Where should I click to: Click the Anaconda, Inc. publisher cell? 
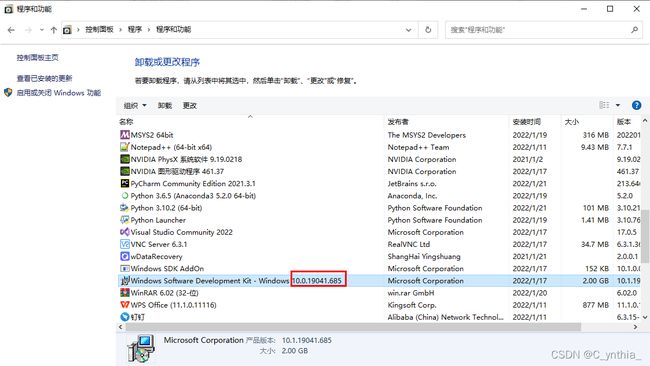pos(412,196)
